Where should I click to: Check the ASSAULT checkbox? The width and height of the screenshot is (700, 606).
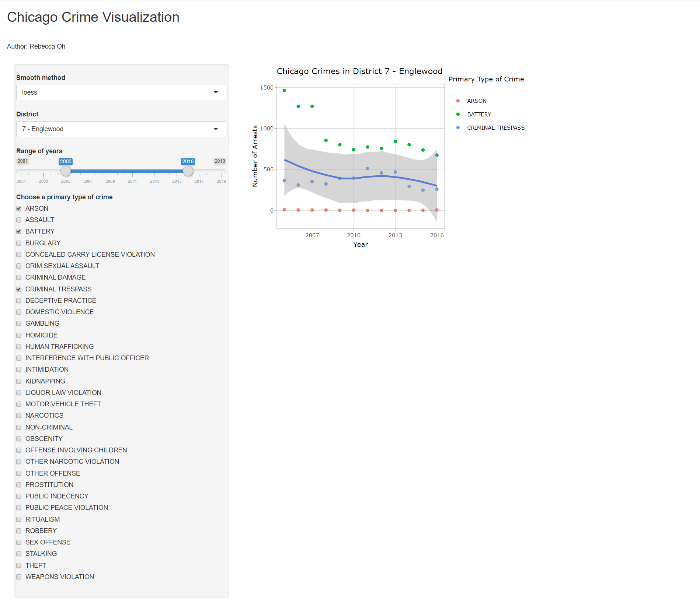(19, 220)
